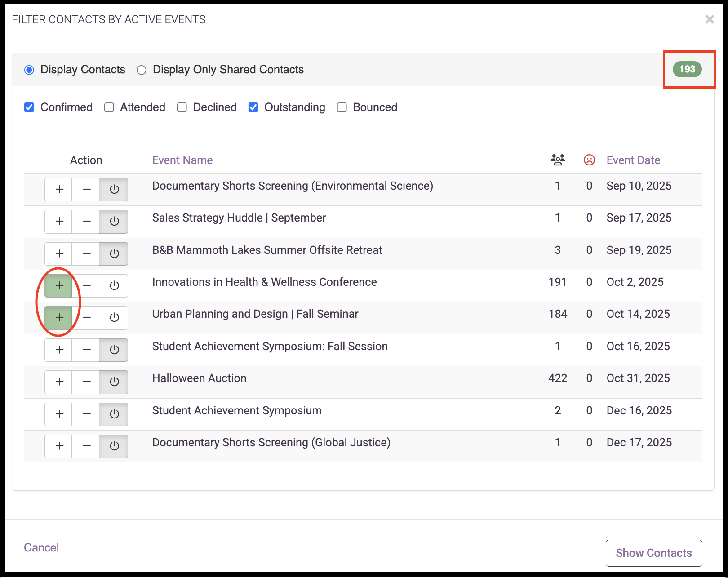
Task: Click Dec 17, 2025 date cell
Action: [639, 443]
